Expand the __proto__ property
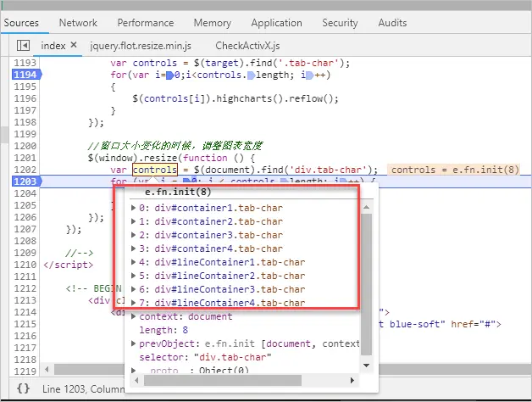The height and width of the screenshot is (402, 532). click(134, 371)
